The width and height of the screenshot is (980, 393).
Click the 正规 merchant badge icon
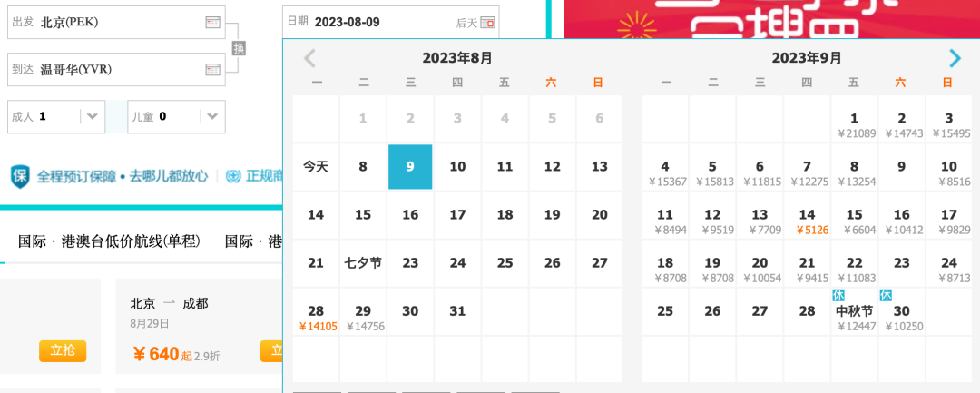(x=234, y=176)
